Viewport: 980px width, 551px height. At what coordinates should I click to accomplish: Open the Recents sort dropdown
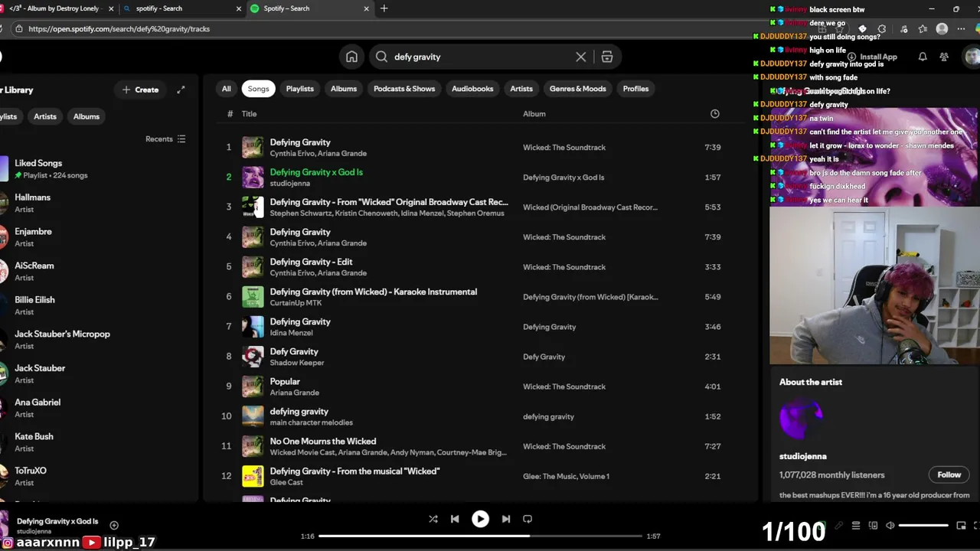pos(165,139)
